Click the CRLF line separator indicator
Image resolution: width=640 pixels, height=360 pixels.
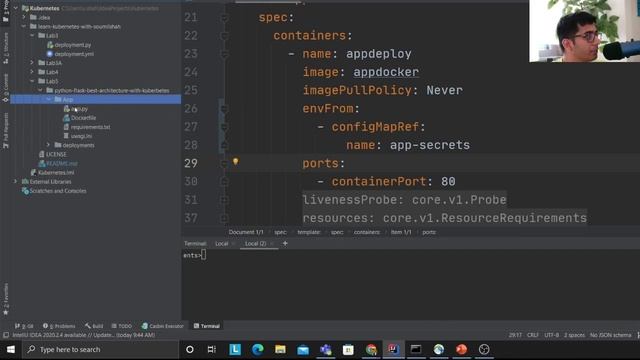point(533,335)
